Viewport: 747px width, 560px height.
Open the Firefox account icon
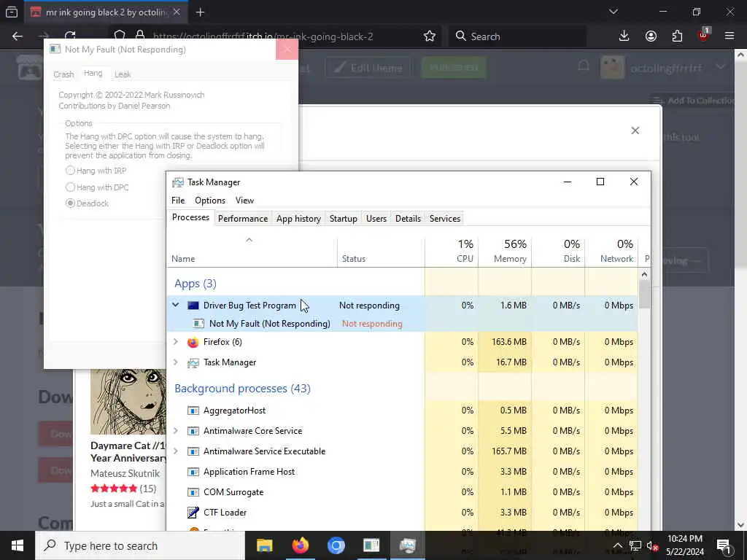(x=651, y=36)
